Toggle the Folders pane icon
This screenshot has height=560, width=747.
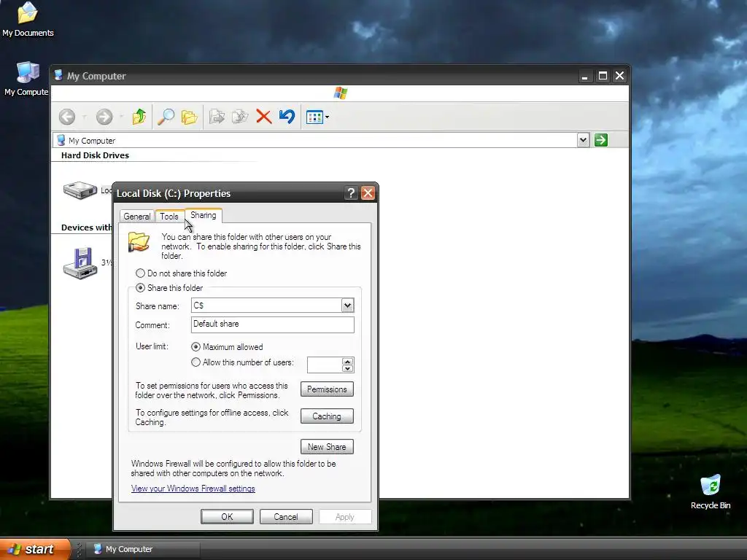[x=189, y=117]
